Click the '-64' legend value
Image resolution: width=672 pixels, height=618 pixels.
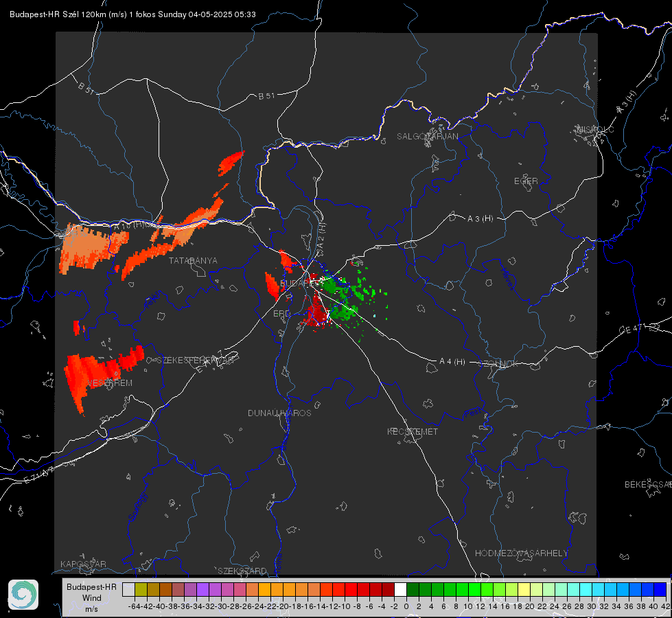(135, 606)
